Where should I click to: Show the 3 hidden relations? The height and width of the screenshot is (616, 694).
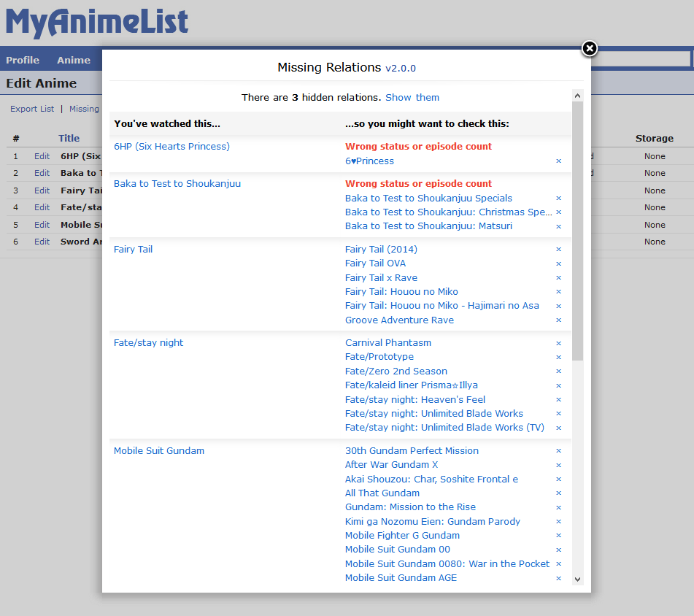coord(412,98)
